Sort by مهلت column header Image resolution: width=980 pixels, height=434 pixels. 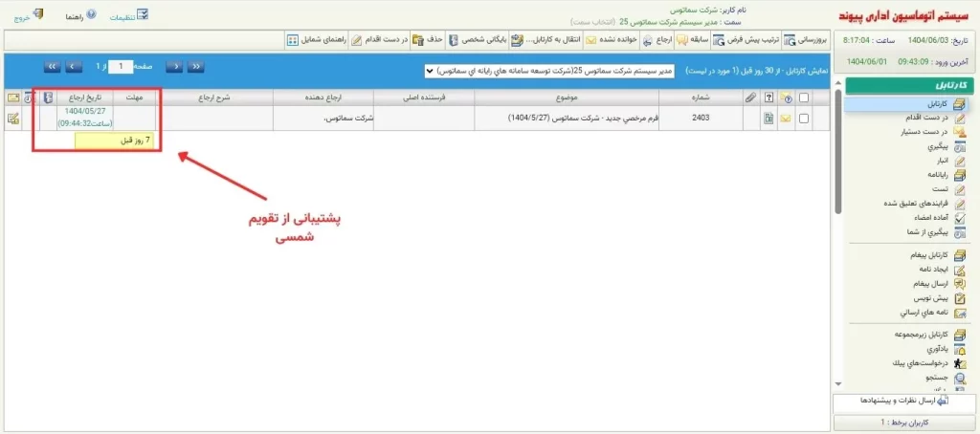[134, 98]
